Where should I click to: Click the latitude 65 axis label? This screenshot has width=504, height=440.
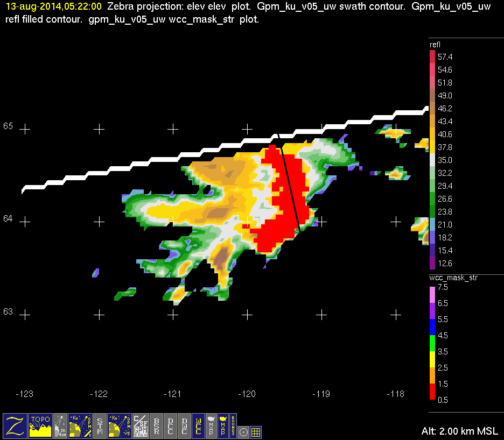click(8, 126)
